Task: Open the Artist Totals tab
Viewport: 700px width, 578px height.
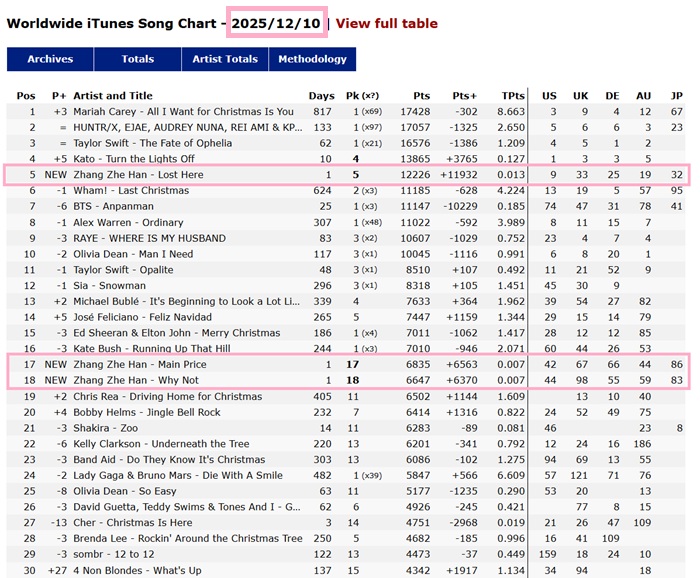Action: 225,59
